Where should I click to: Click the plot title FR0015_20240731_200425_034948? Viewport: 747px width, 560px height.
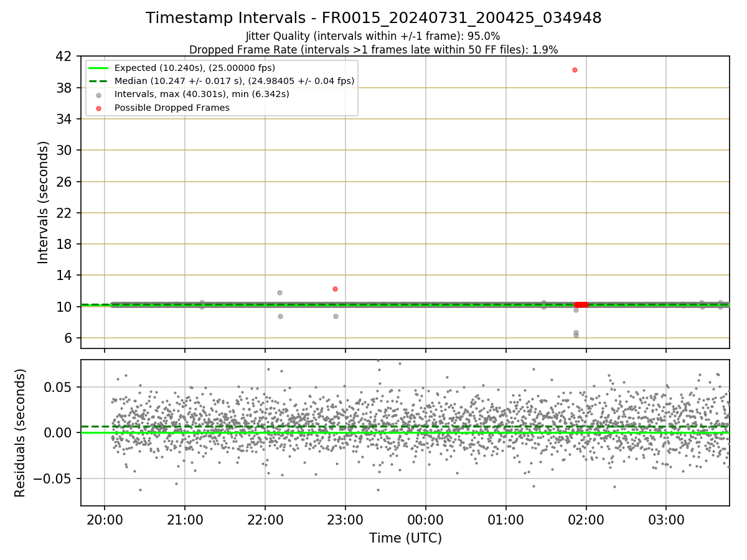pos(374,18)
